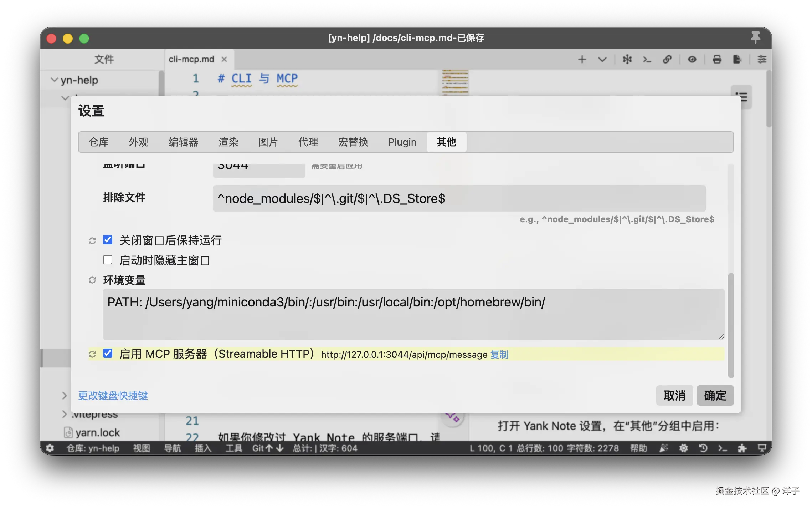Open the terminal prompt icon in top toolbar
Viewport: 812px width, 508px height.
click(x=647, y=60)
